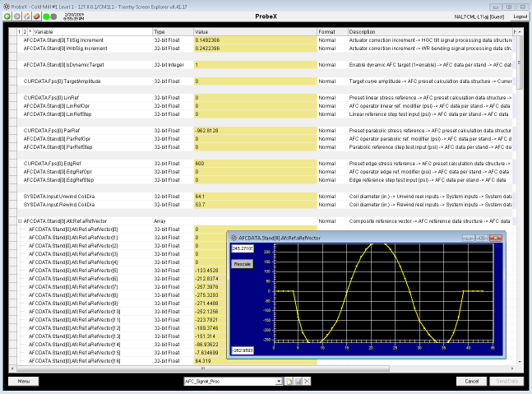Select the AFCDATA.Stand[0].LinRefOpr variable

tap(57, 106)
